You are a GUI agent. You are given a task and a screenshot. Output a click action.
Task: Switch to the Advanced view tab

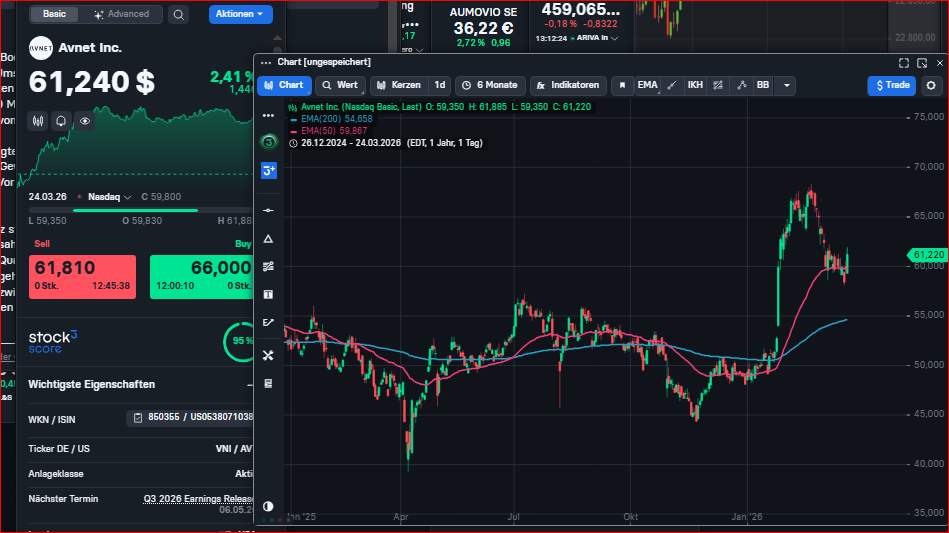coord(121,15)
